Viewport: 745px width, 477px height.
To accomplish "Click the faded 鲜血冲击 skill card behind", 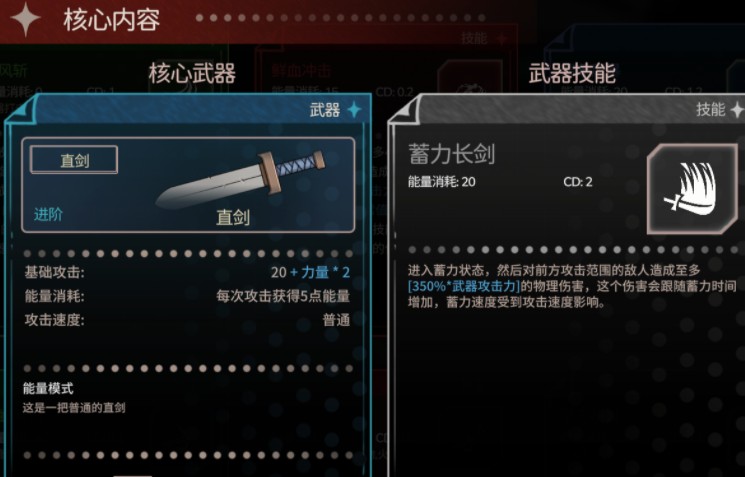I will point(301,71).
